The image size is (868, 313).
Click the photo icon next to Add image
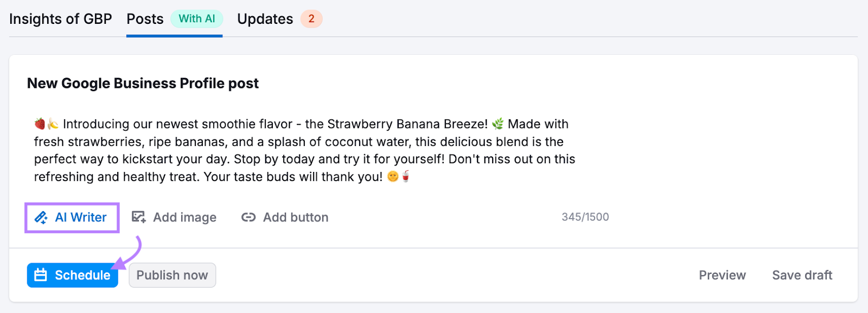point(138,217)
